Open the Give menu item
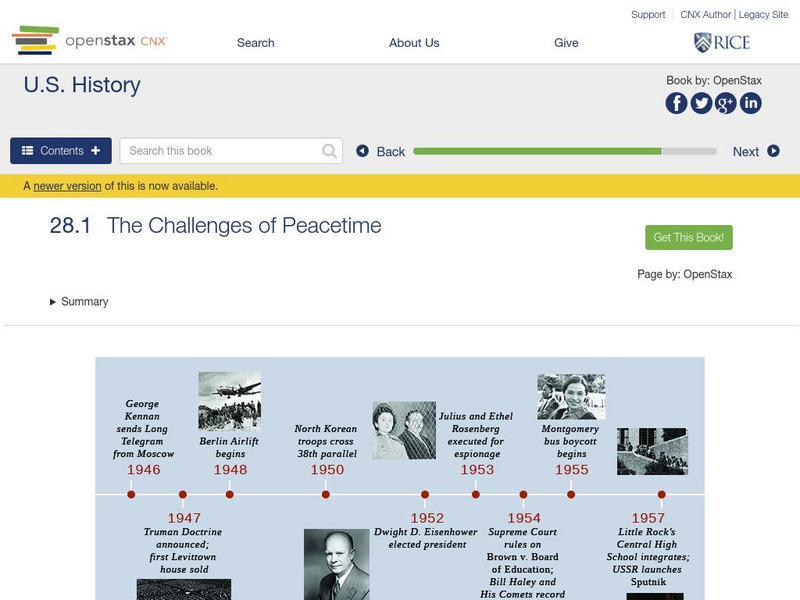 tap(566, 43)
